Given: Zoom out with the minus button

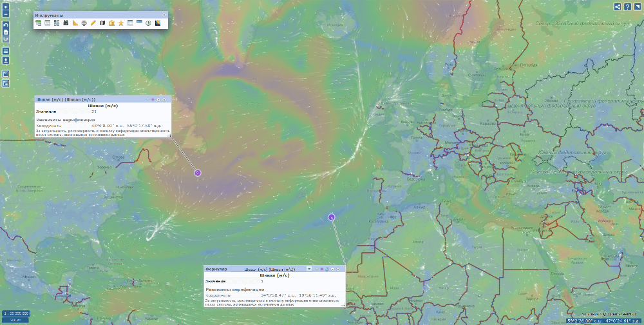Looking at the screenshot, I should click(x=6, y=14).
